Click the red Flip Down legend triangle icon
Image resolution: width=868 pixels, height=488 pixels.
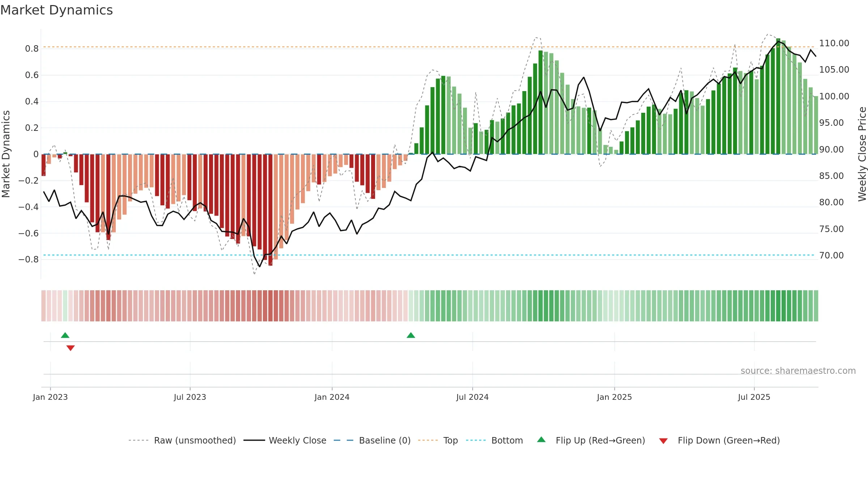pyautogui.click(x=663, y=441)
